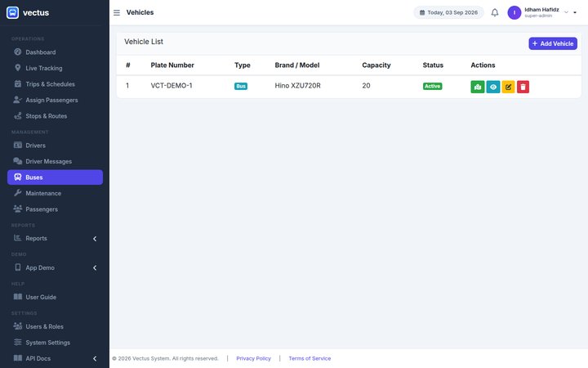Go to Live Tracking page
This screenshot has width=588, height=368.
click(x=56, y=68)
